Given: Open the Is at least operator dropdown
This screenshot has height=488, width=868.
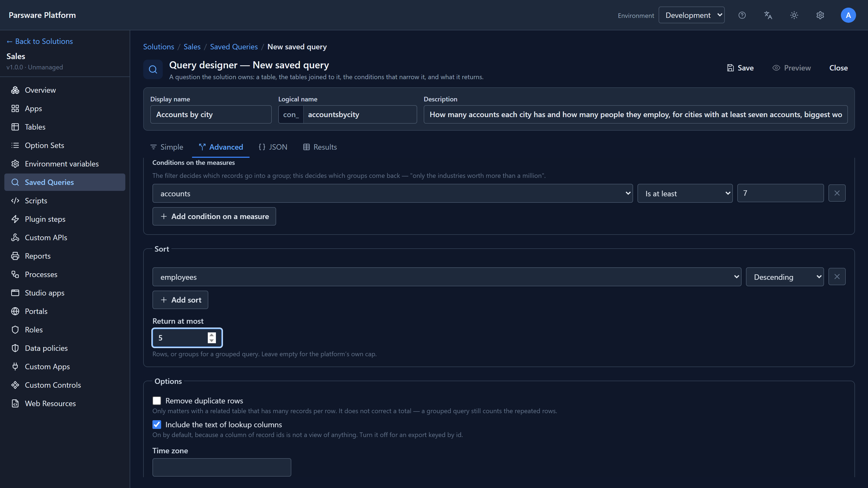Looking at the screenshot, I should [x=685, y=193].
